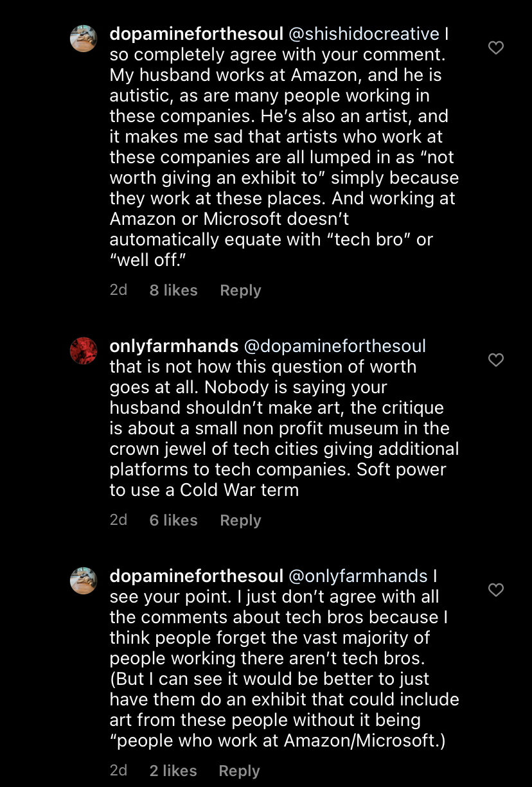Like dopamineforthesoul's first comment with heart
Screen dimensions: 532x787
[x=495, y=48]
